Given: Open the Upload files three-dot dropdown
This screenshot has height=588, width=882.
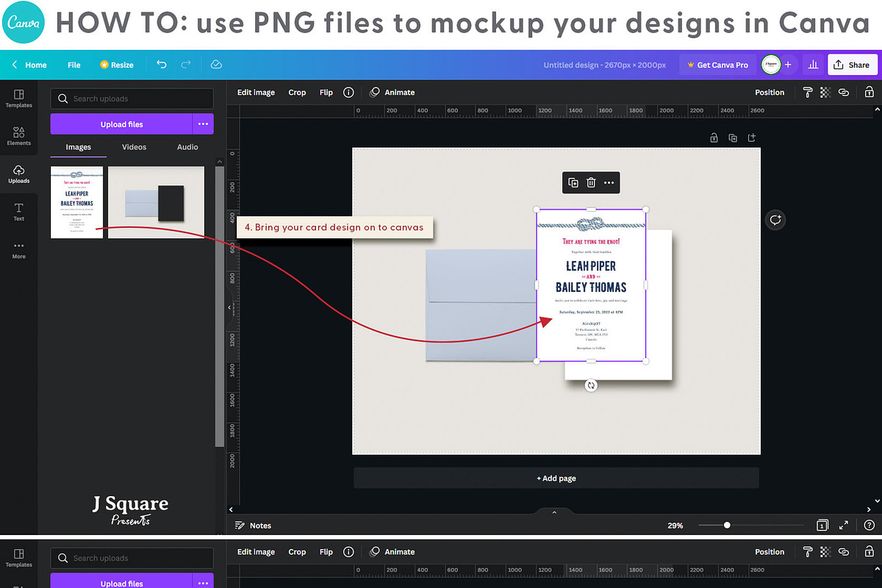Looking at the screenshot, I should 203,124.
